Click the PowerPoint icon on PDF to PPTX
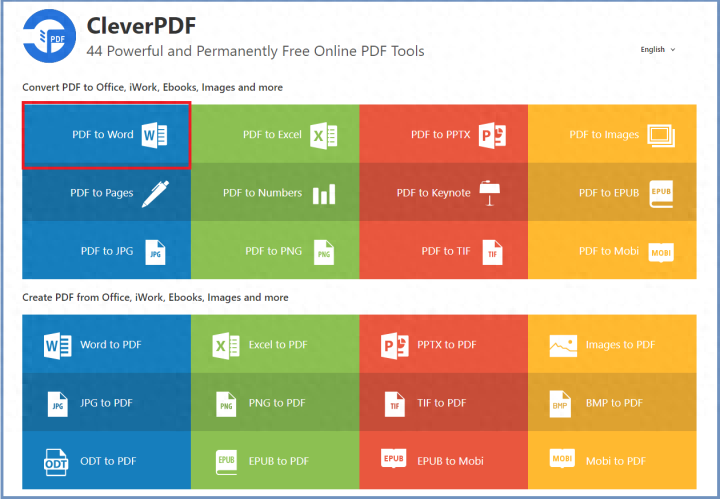Viewport: 720px width, 499px height. click(492, 135)
